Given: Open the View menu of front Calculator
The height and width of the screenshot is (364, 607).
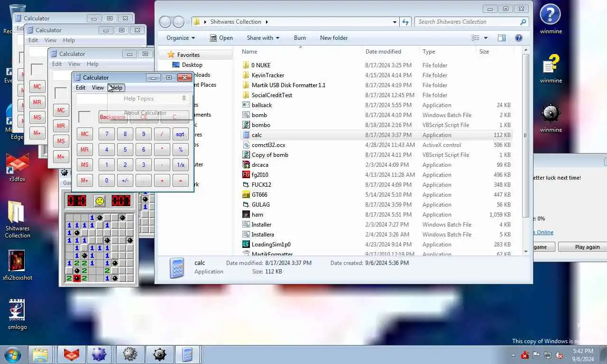Looking at the screenshot, I should pyautogui.click(x=98, y=88).
